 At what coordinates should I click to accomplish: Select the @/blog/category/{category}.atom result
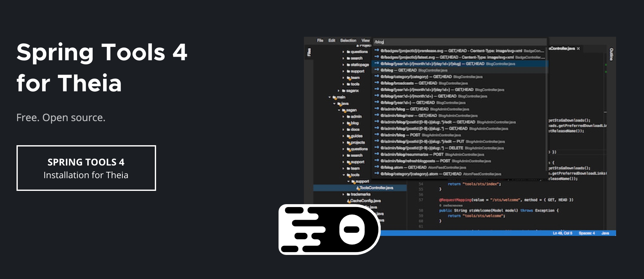coord(460,174)
